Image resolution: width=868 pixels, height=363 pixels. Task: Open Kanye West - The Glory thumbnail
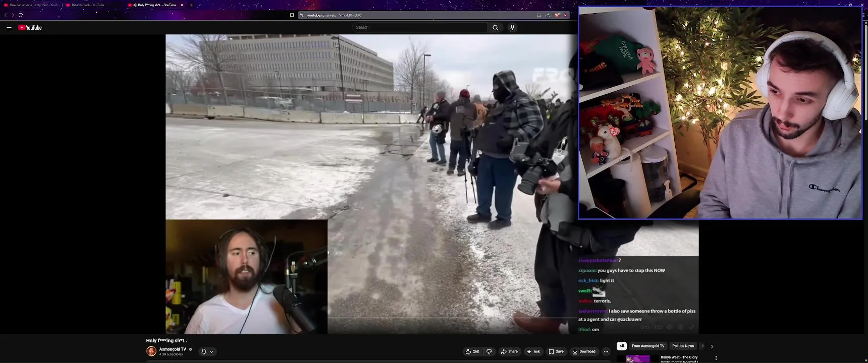[x=638, y=359]
